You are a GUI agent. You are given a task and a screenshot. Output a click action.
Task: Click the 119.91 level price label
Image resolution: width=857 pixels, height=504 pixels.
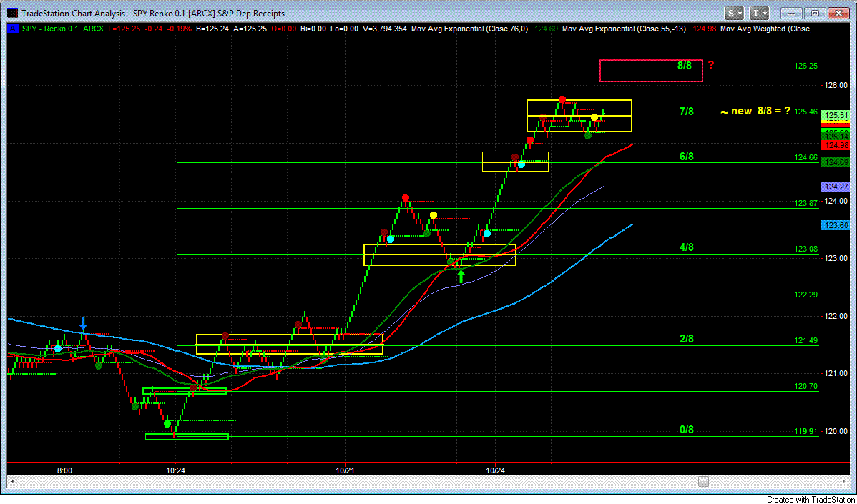[805, 431]
